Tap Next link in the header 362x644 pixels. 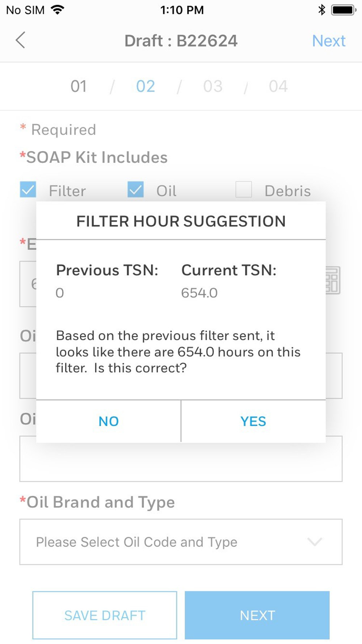tap(329, 41)
